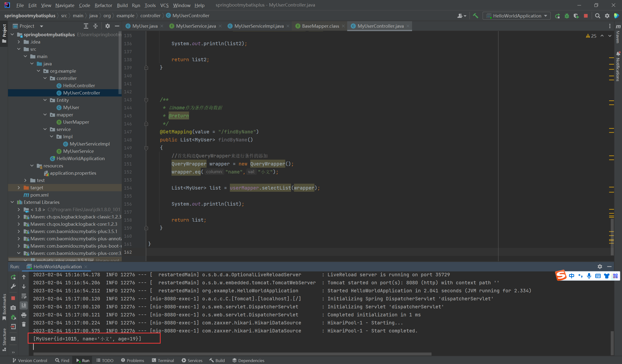The width and height of the screenshot is (622, 364).
Task: Toggle scroll to end in console
Action: [x=24, y=305]
